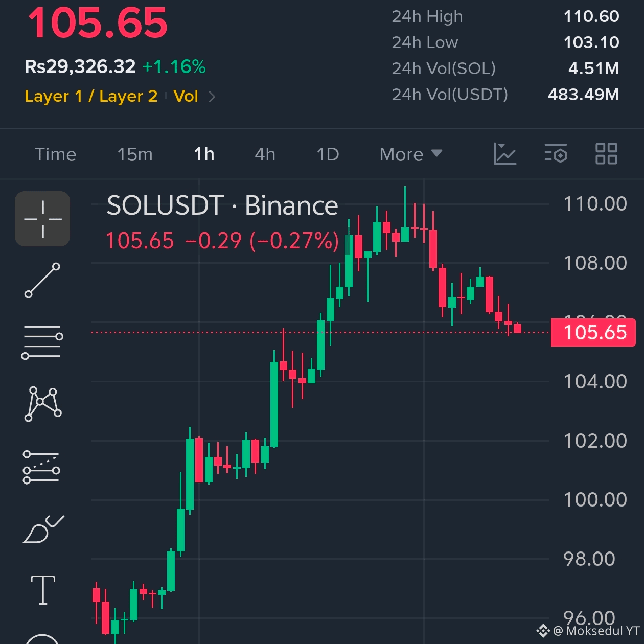Viewport: 644px width, 644px height.
Task: Open the grid layout icon
Action: [x=606, y=154]
